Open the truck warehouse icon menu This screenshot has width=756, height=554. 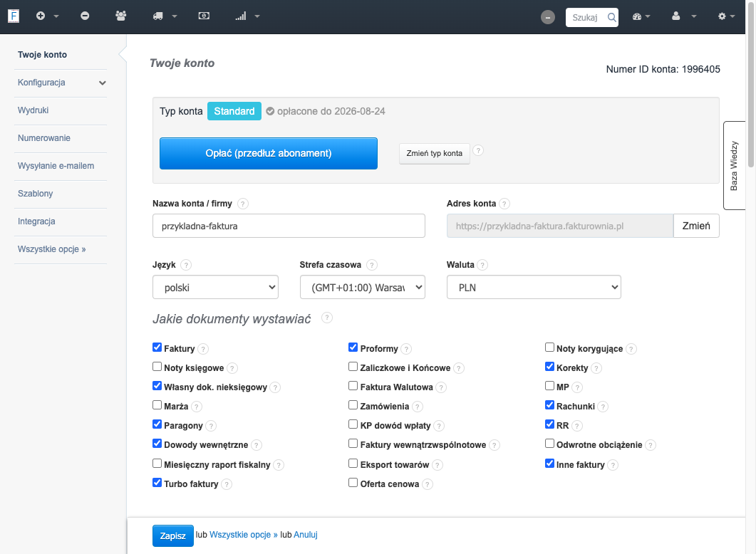click(158, 16)
